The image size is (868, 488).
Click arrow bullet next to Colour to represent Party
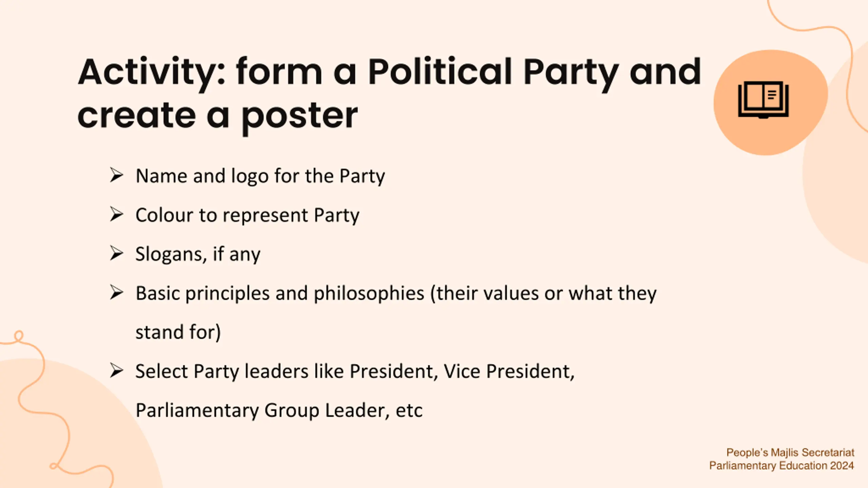116,214
